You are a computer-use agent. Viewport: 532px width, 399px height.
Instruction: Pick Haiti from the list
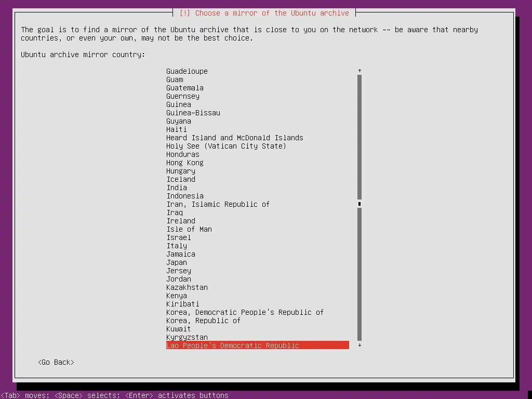pos(177,129)
